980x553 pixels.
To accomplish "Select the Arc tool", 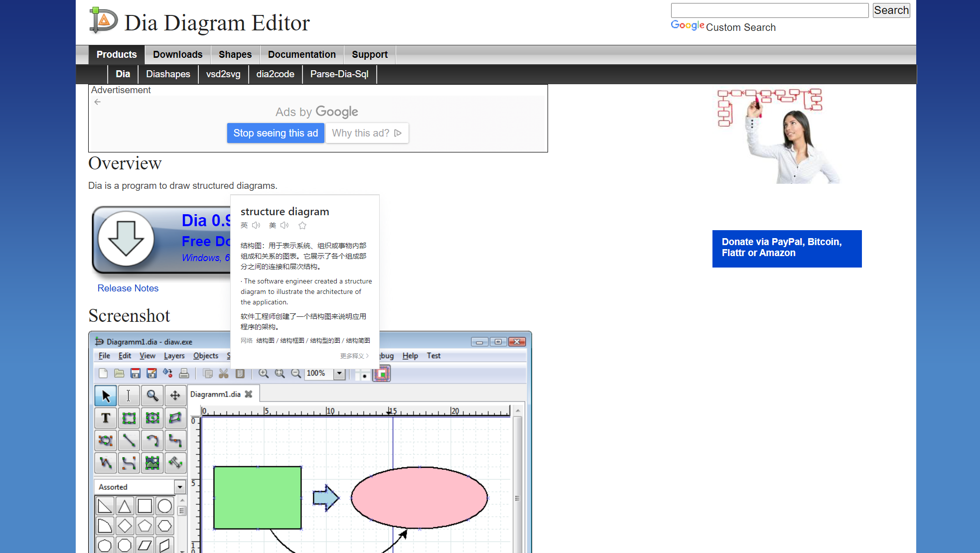I will [x=152, y=440].
